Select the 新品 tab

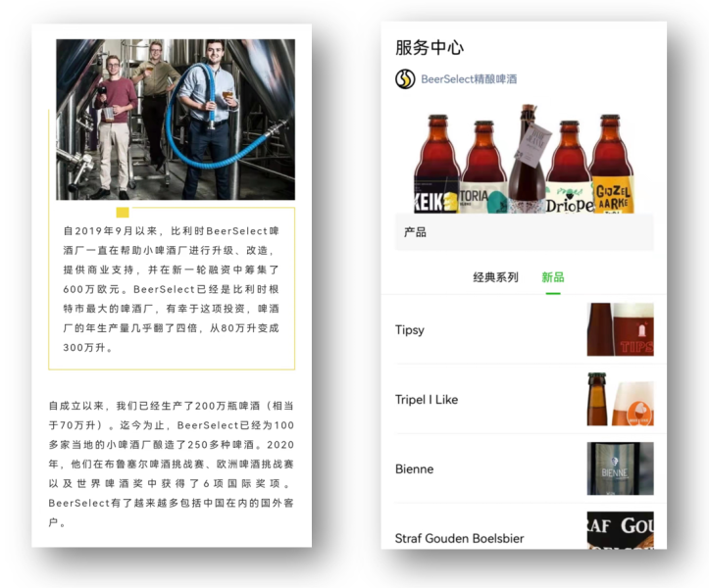(x=553, y=277)
